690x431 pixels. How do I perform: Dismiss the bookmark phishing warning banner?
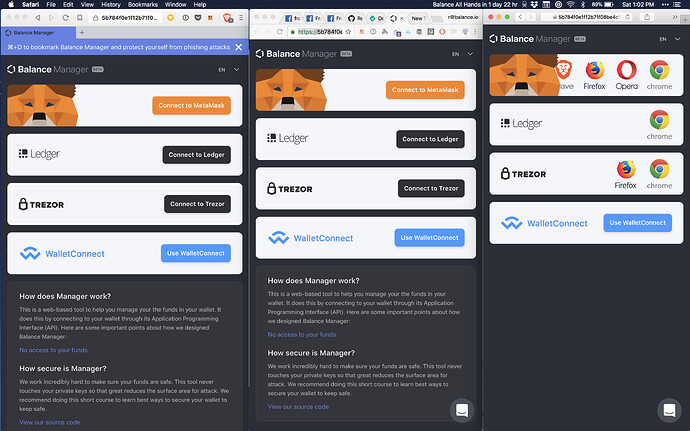tap(239, 47)
